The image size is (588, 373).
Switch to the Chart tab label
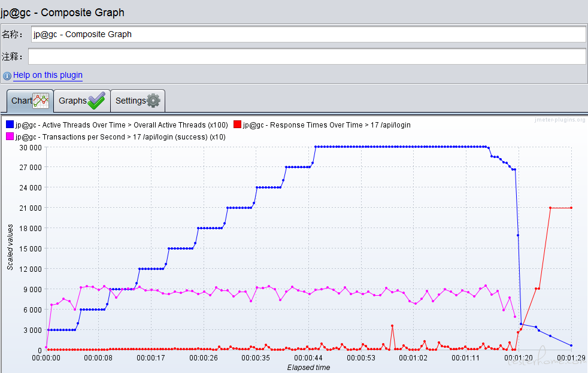coord(22,101)
